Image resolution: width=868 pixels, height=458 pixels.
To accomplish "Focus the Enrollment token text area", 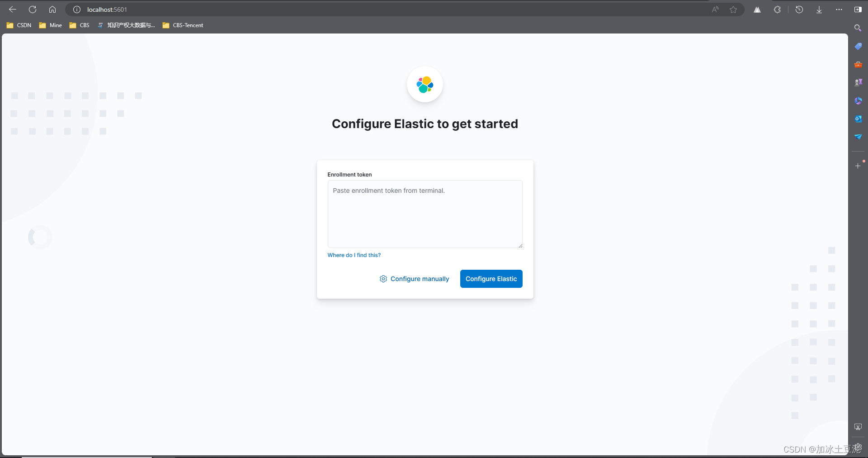I will pyautogui.click(x=425, y=214).
